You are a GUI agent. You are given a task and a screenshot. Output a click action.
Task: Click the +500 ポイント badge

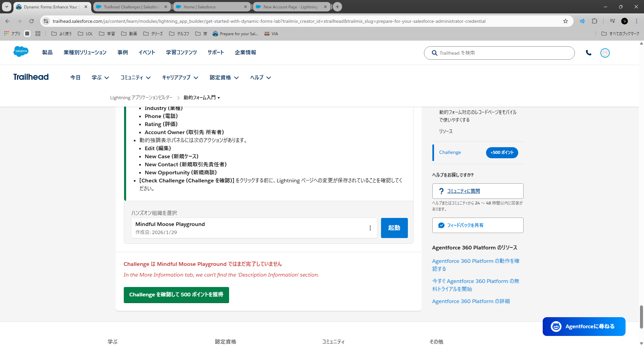click(x=502, y=153)
